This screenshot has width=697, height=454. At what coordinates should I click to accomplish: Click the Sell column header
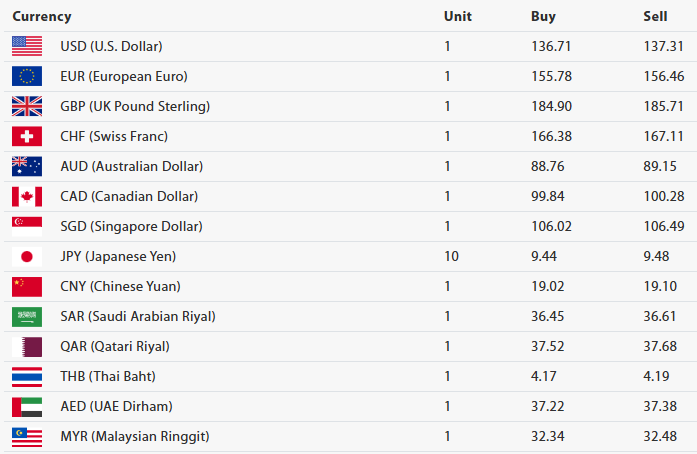[x=656, y=16]
